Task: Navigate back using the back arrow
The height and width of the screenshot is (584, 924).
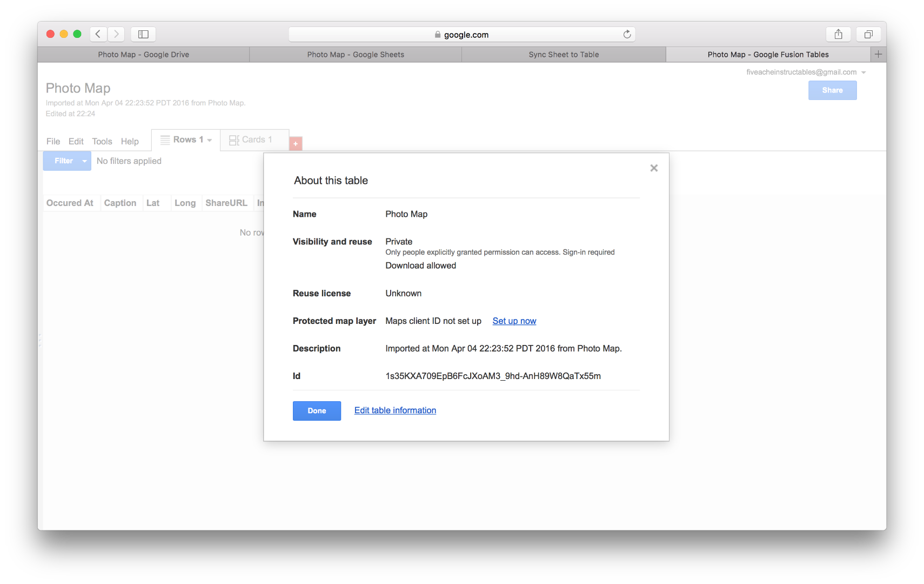Action: click(x=98, y=34)
